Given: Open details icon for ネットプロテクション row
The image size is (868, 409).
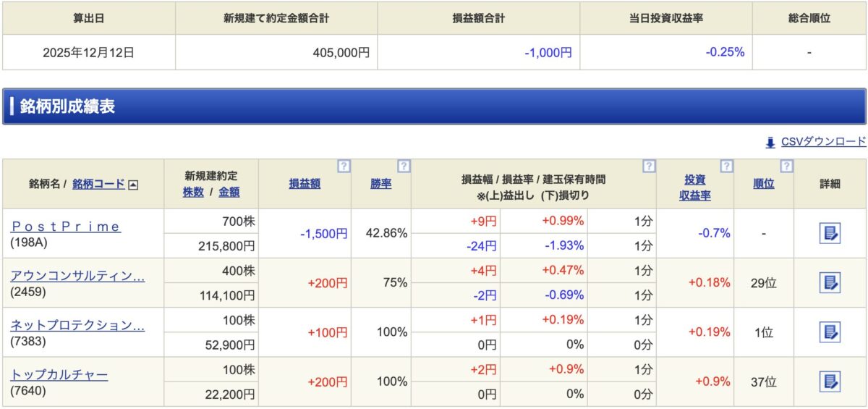Looking at the screenshot, I should [830, 332].
